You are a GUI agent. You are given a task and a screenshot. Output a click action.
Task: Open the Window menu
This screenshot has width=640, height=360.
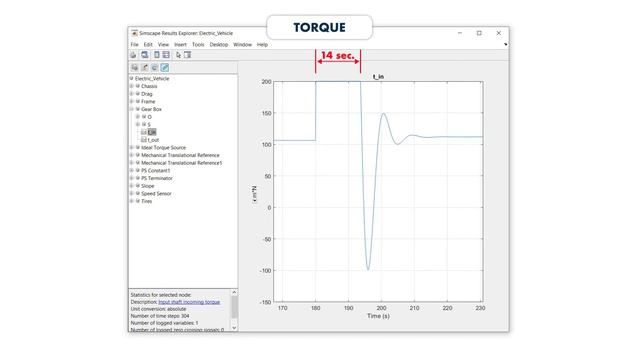(x=242, y=44)
